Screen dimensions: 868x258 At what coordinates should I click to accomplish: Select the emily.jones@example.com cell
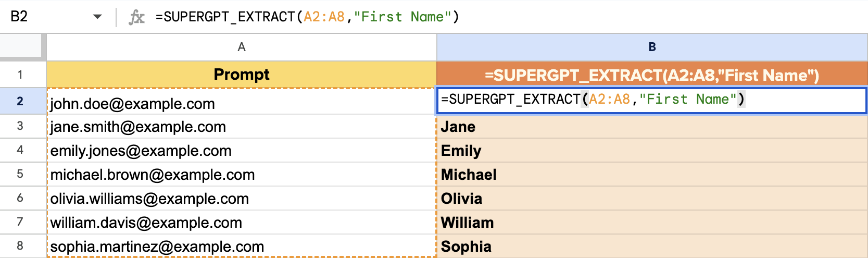pyautogui.click(x=242, y=151)
